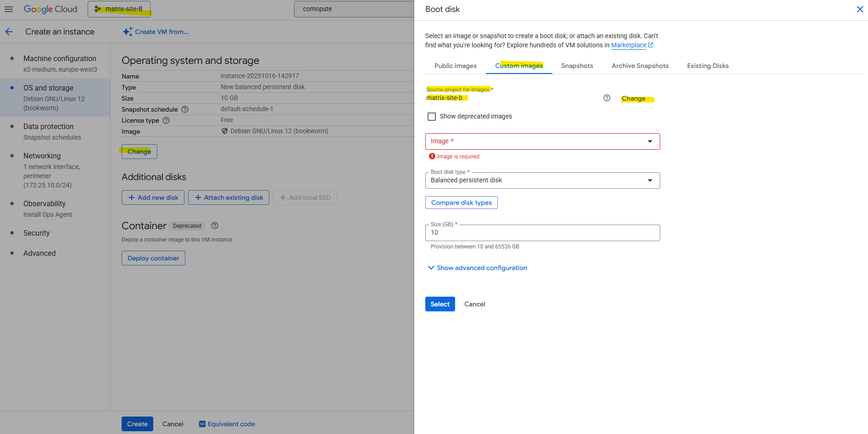Image resolution: width=868 pixels, height=434 pixels.
Task: Open the Marketplace link
Action: [629, 45]
